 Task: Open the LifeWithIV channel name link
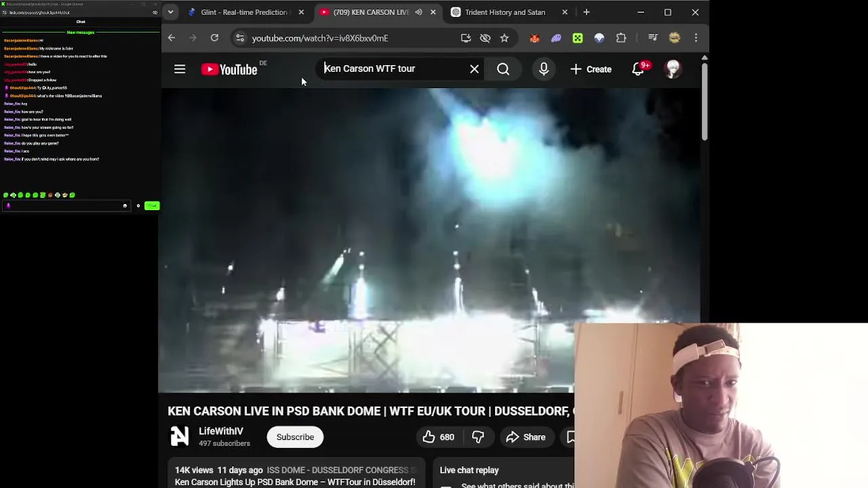[221, 431]
